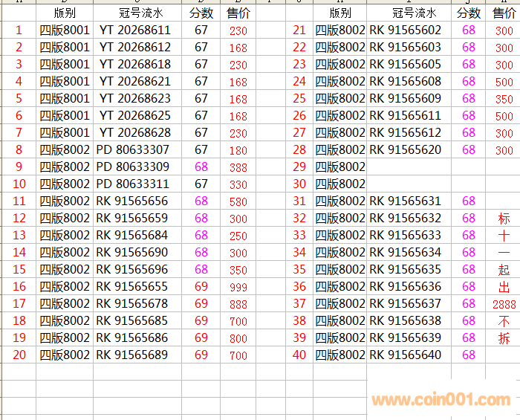This screenshot has height=420, width=520.
Task: Click row number 20 cell
Action: [19, 355]
